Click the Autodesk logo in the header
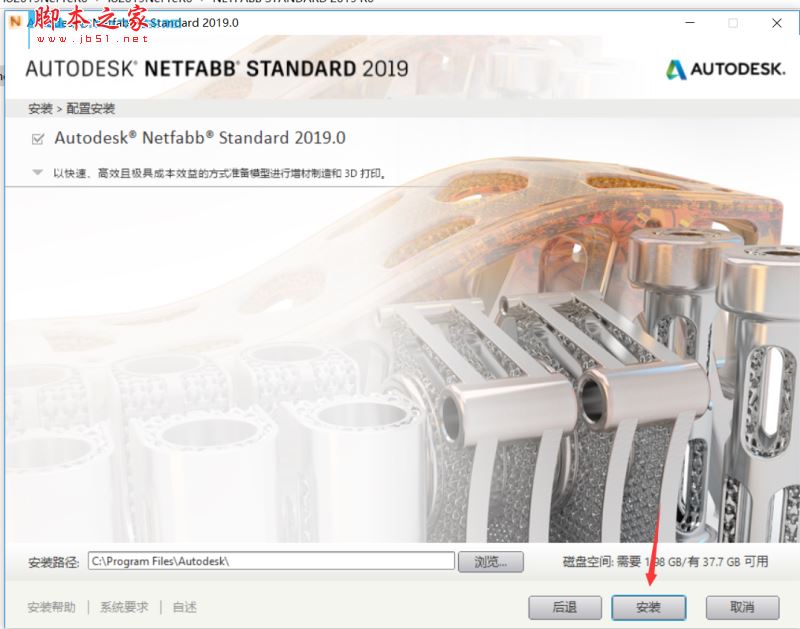This screenshot has height=629, width=800. point(726,69)
